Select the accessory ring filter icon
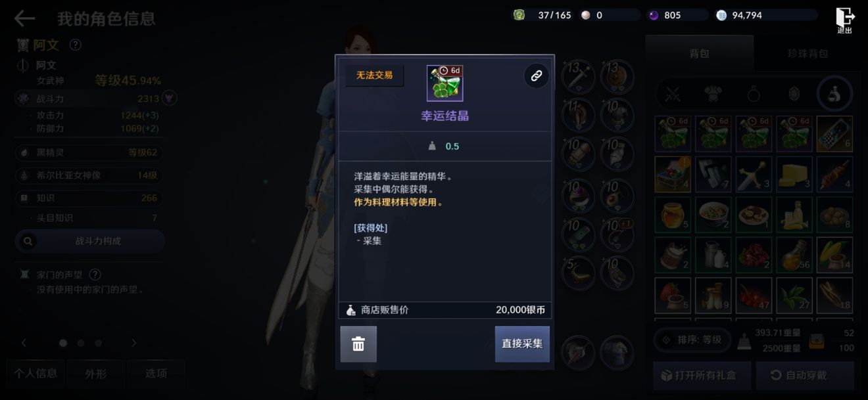Viewport: 868px width, 400px height. pyautogui.click(x=754, y=94)
